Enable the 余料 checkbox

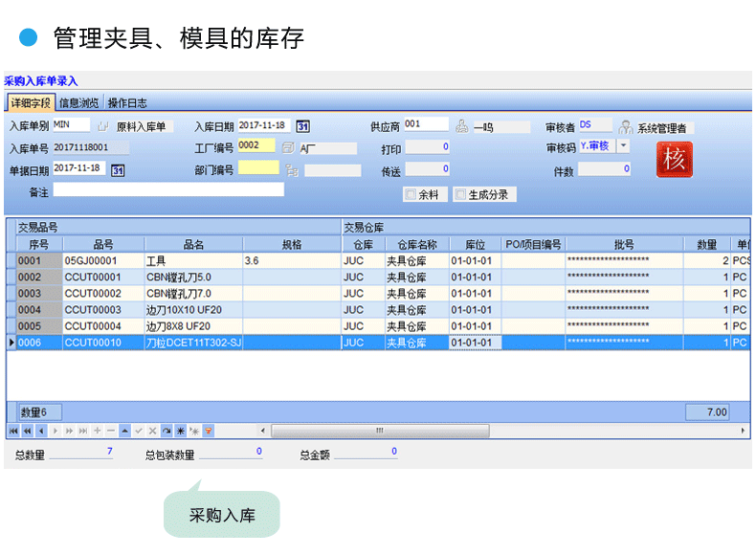click(x=411, y=194)
